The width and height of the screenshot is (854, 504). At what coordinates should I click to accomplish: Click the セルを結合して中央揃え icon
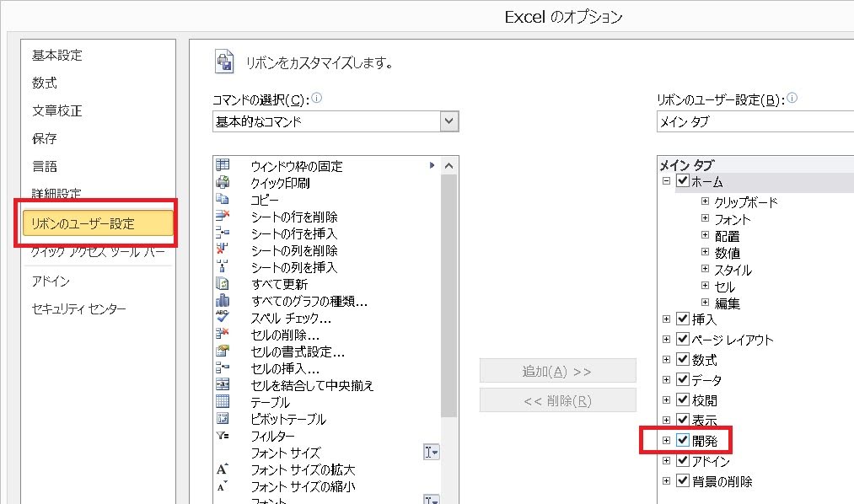pyautogui.click(x=223, y=384)
